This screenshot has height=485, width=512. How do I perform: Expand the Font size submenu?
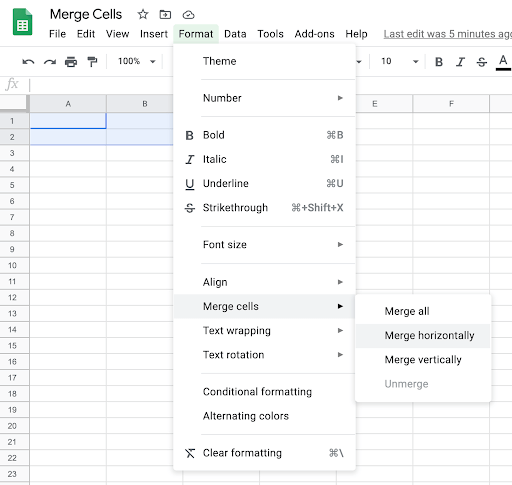(x=264, y=245)
